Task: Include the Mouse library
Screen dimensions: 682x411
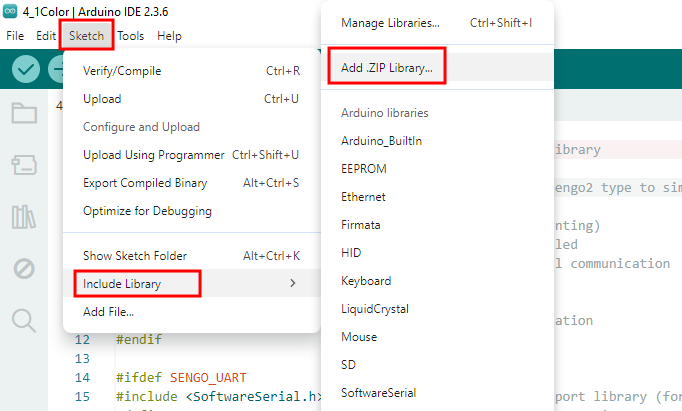Action: 437,337
